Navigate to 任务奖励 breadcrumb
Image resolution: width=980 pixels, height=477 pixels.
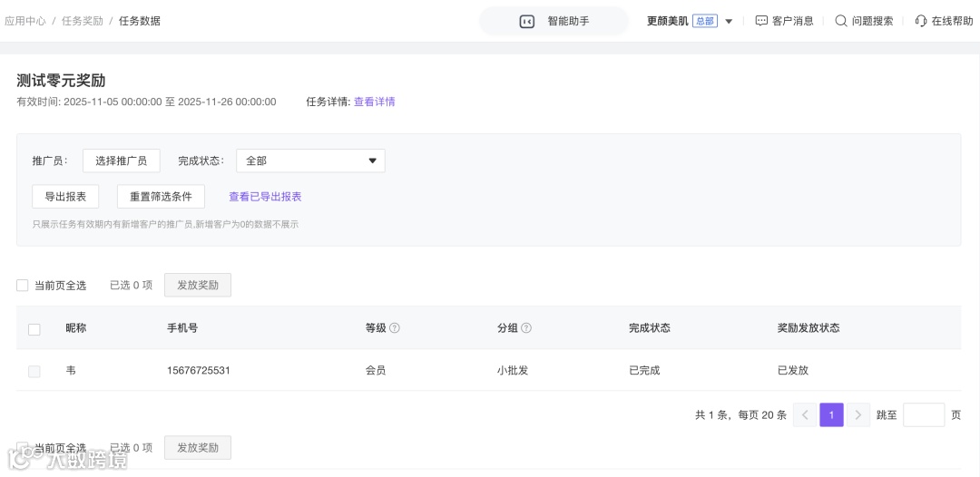point(83,21)
